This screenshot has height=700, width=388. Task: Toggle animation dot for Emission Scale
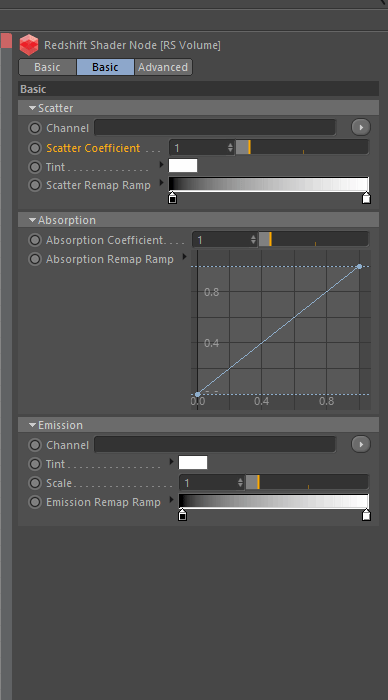pos(35,483)
